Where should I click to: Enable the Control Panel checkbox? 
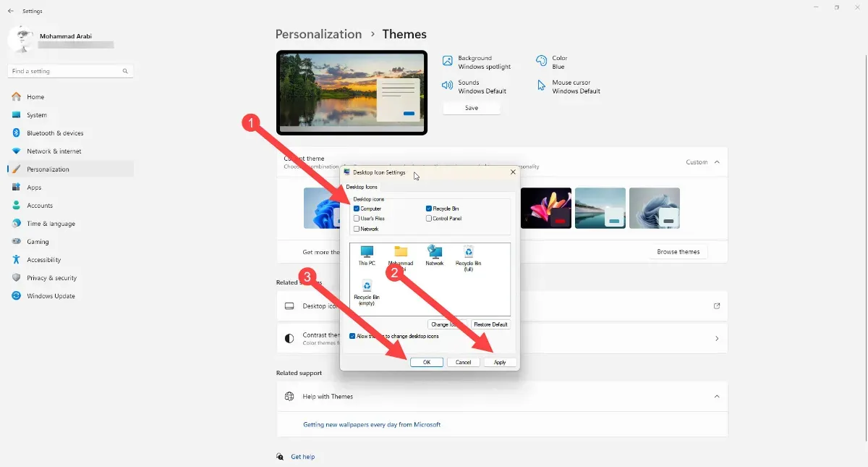pos(429,218)
